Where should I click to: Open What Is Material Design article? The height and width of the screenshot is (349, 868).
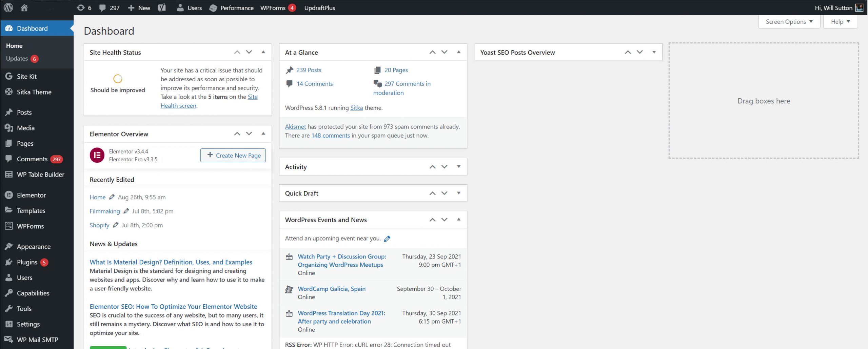pos(171,262)
